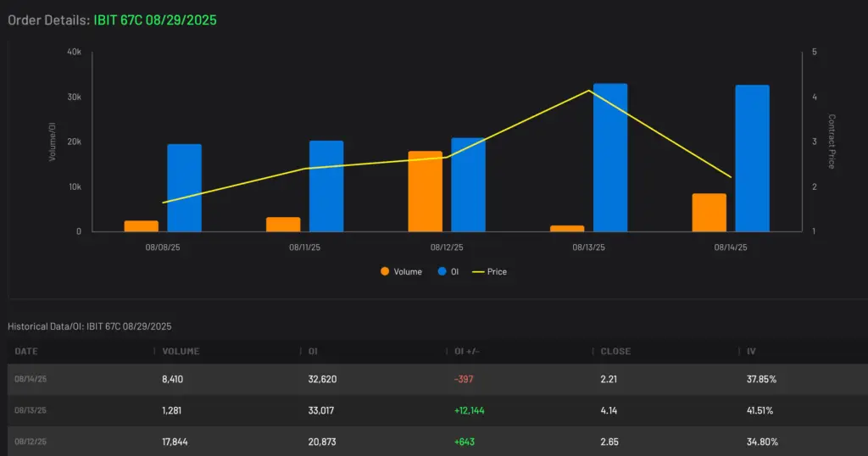Sort table by OI column header
868x456 pixels.
pos(313,352)
